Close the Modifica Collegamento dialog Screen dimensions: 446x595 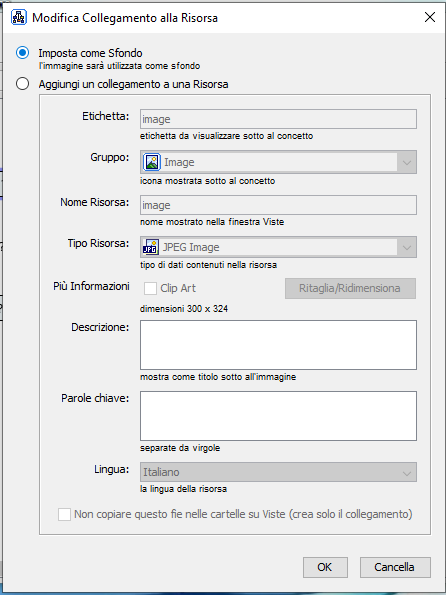pos(430,17)
